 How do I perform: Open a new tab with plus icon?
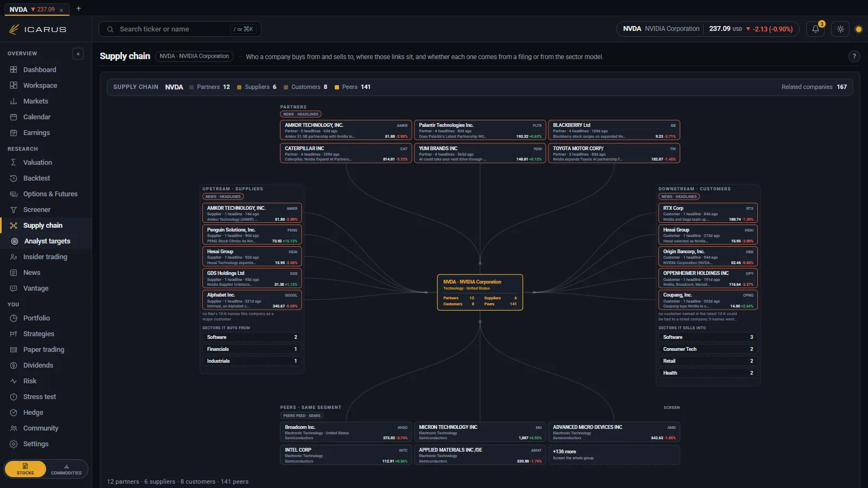79,9
